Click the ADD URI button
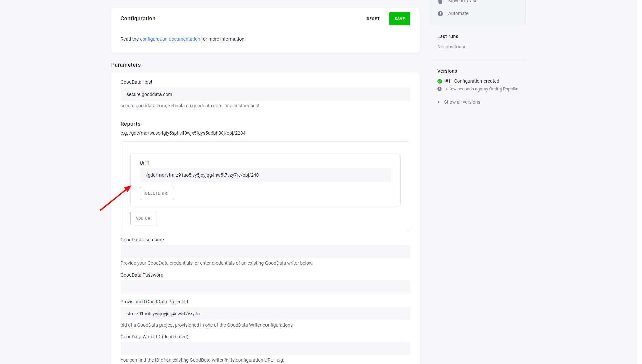 coord(143,218)
